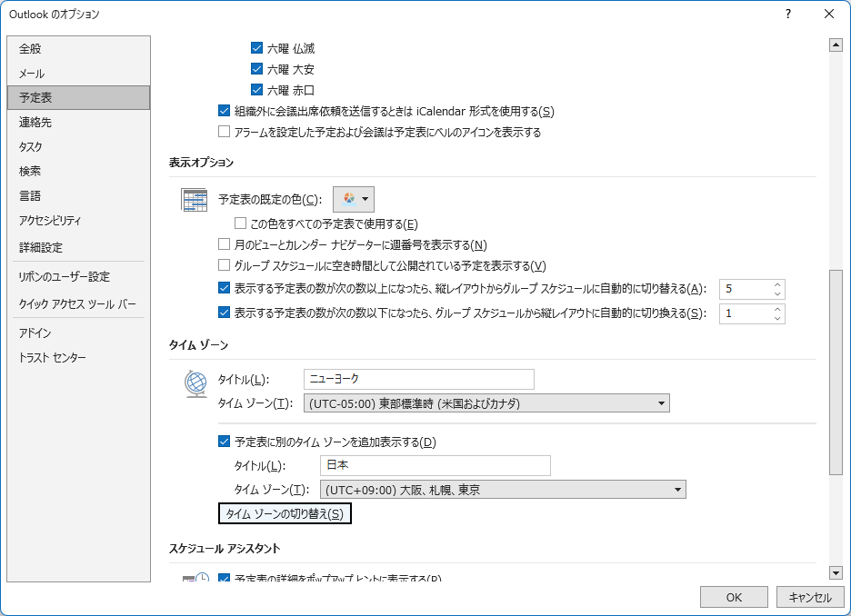Screen dimensions: 851x616
Task: Enable ベルのアイコンを表示する checkbox
Action: pyautogui.click(x=224, y=132)
